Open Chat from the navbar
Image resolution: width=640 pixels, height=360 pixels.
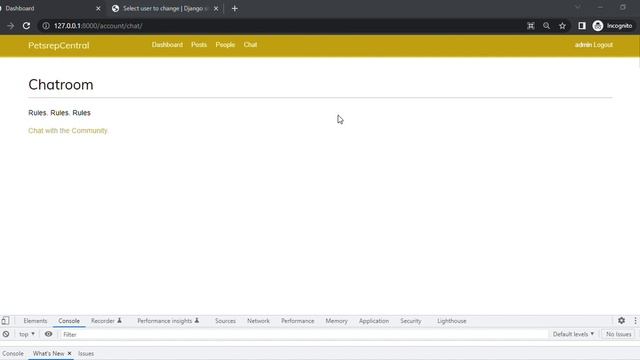pyautogui.click(x=251, y=45)
